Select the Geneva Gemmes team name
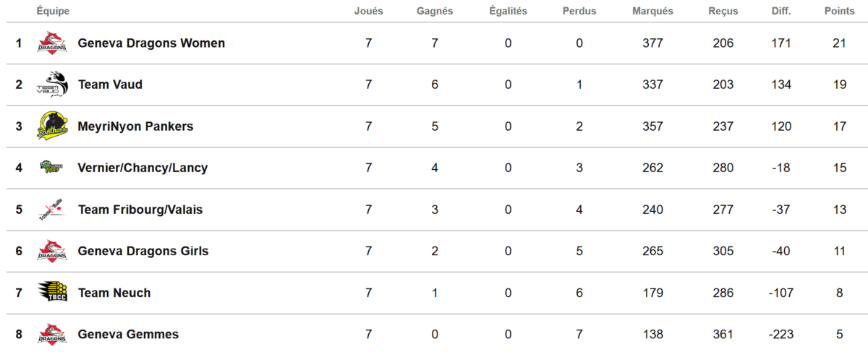Screen dimensions: 868x352 click(x=128, y=335)
